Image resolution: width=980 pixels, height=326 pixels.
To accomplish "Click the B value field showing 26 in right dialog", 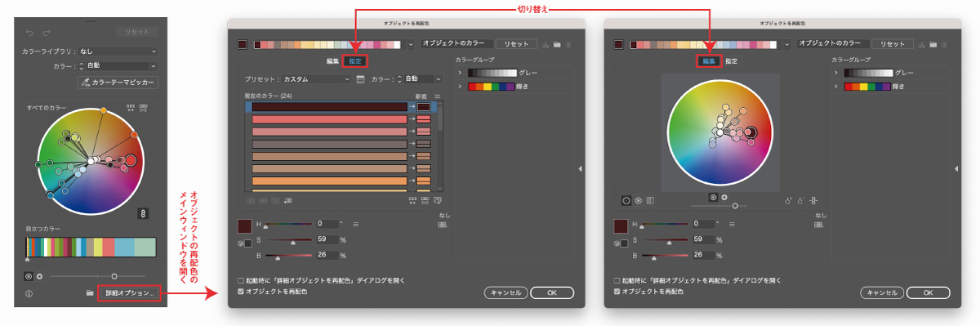I will [703, 255].
